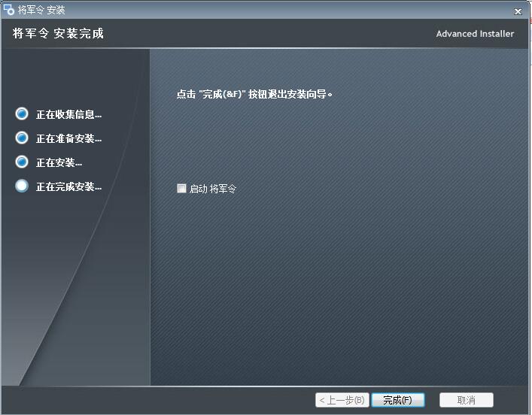Click the Advanced Installer label
This screenshot has height=415, width=532.
click(x=475, y=34)
